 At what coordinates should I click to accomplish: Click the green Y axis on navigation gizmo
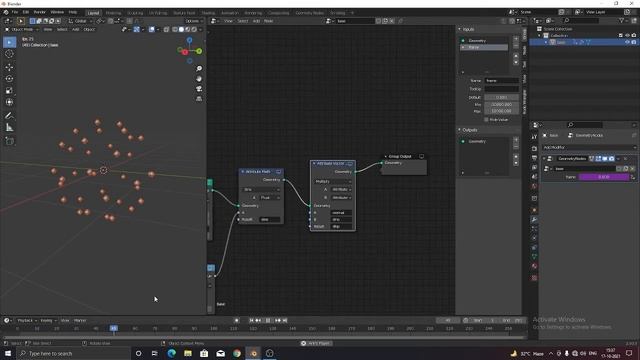tap(199, 51)
